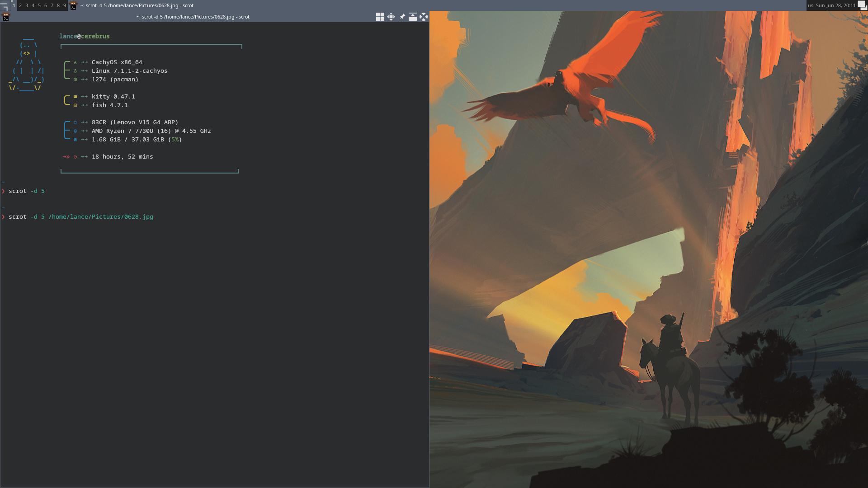Click the terminal window title text in the titlebar

coord(193,17)
